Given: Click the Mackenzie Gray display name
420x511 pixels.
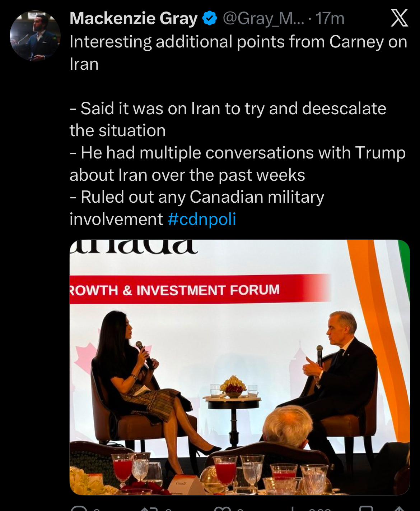Looking at the screenshot, I should [134, 18].
